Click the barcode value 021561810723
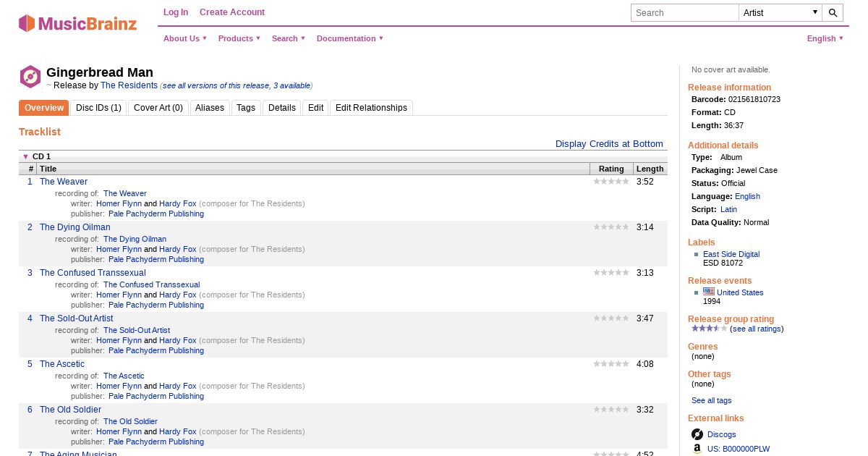The image size is (868, 456). point(754,99)
